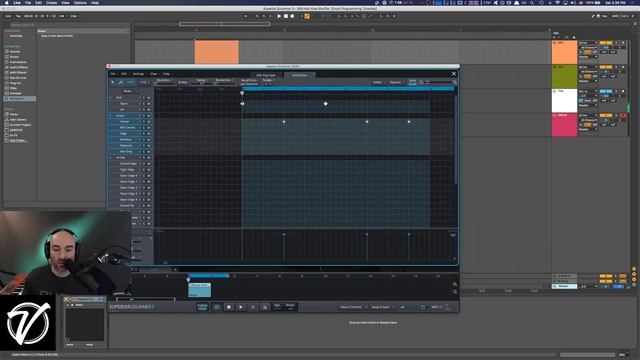Open User Library under Places
This screenshot has width=640, height=360.
[18, 120]
